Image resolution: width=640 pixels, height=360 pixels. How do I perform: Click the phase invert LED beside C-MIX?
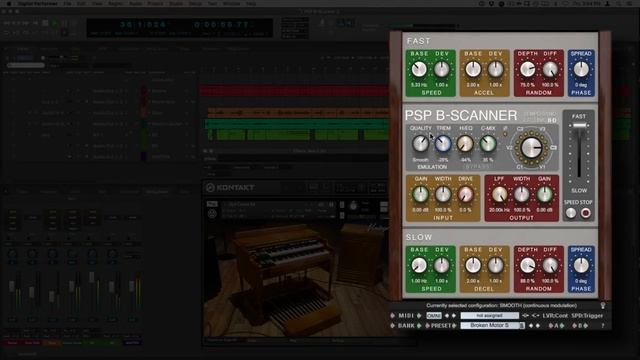505,134
